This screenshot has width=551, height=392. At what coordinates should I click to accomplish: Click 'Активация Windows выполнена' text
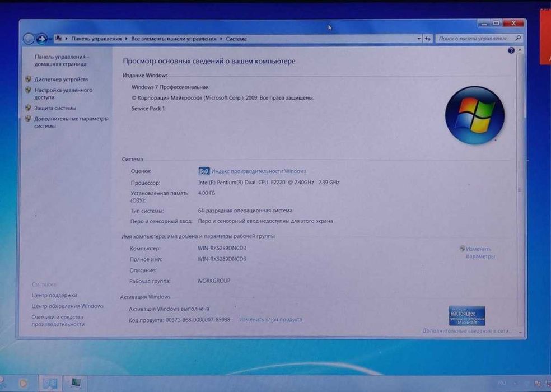coord(169,309)
